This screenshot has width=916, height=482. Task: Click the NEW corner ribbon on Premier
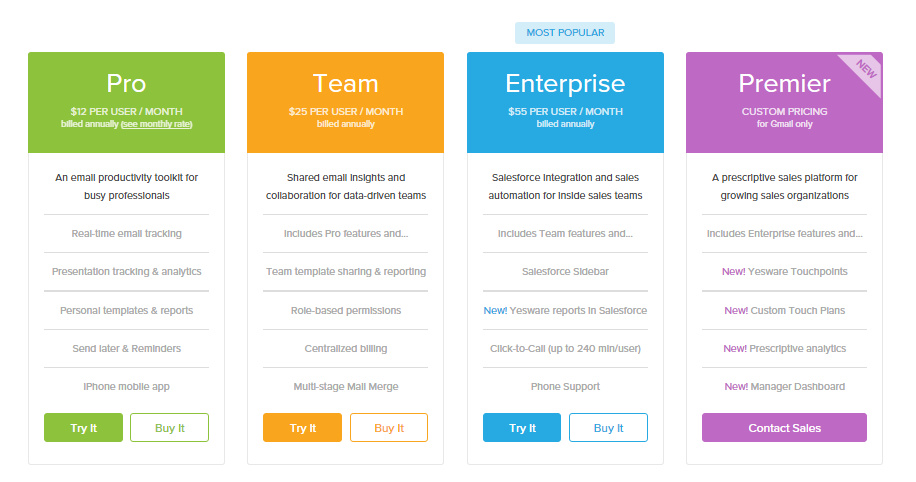pos(865,70)
